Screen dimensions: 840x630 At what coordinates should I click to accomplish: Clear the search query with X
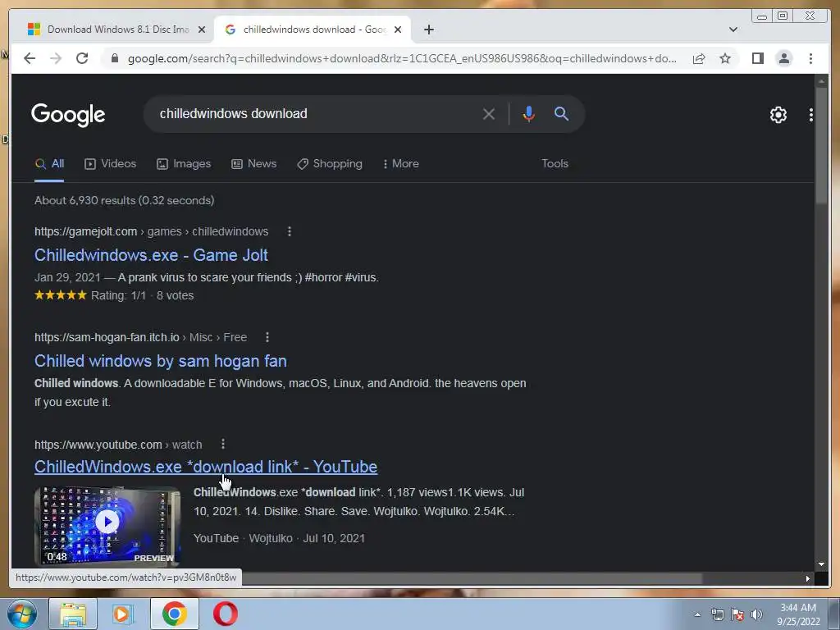489,113
